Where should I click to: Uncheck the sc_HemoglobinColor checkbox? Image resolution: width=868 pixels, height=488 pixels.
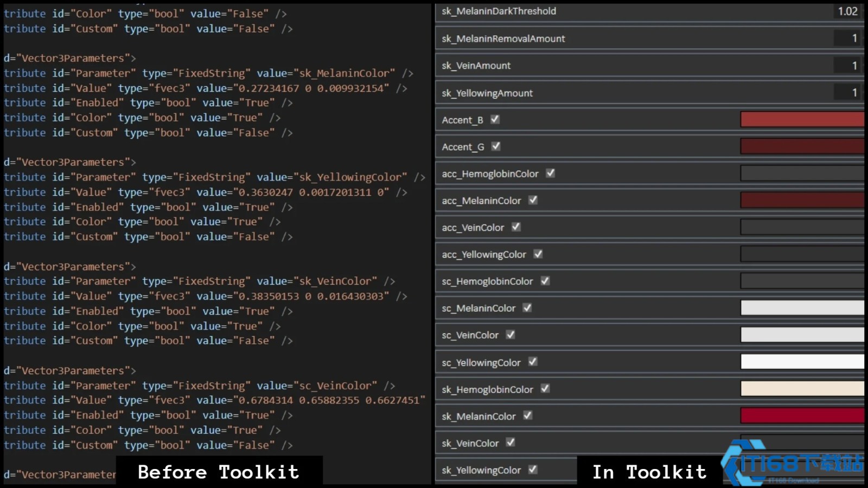coord(545,281)
